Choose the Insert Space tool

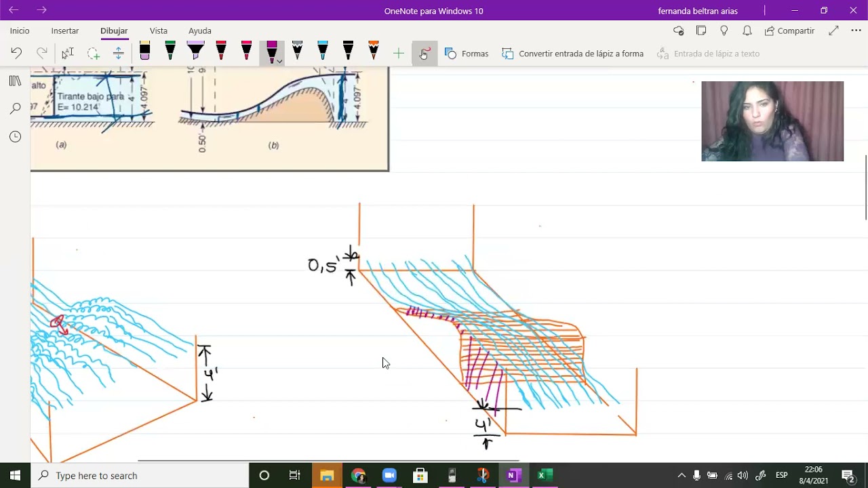click(118, 54)
